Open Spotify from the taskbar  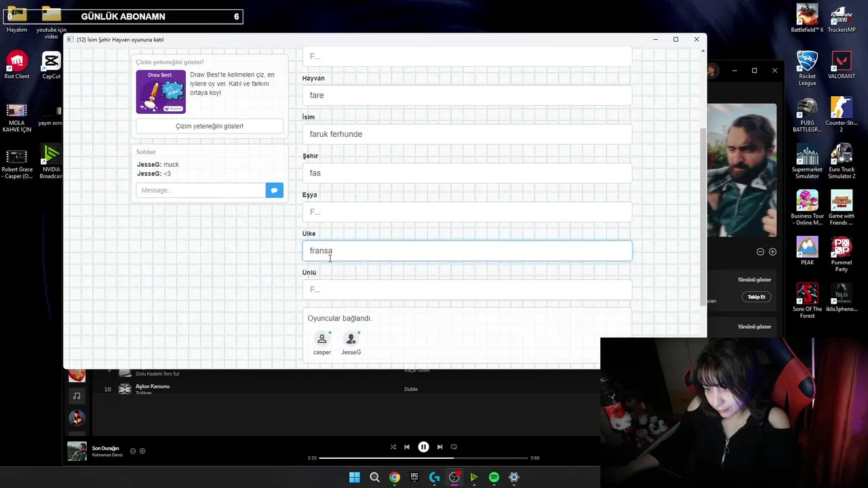tap(494, 477)
